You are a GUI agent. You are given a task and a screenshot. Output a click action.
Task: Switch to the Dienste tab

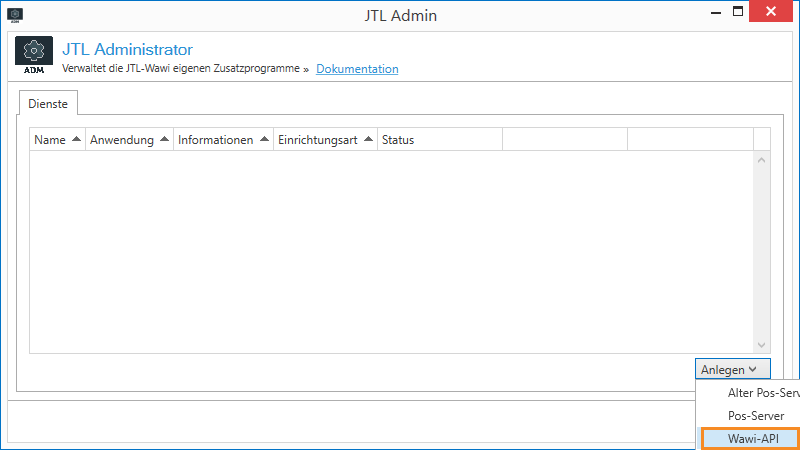[x=47, y=104]
